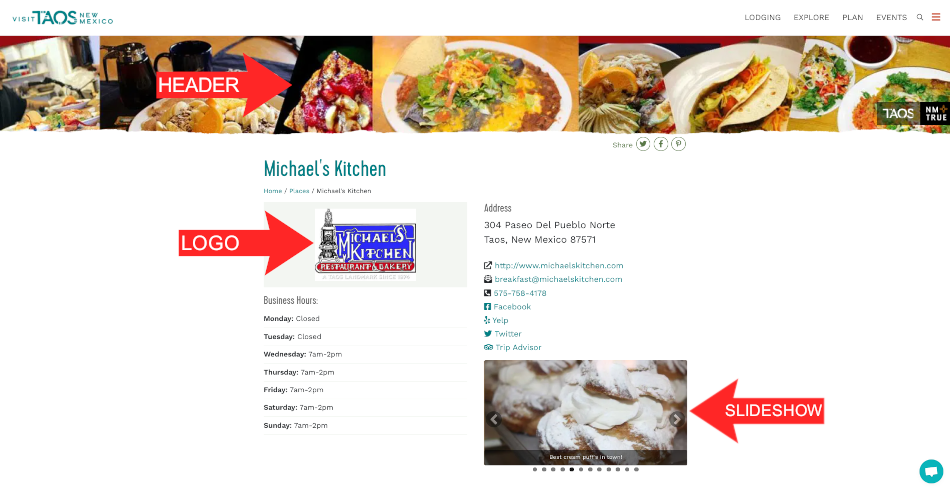Email breakfast@michaelskitchen.com

point(558,279)
